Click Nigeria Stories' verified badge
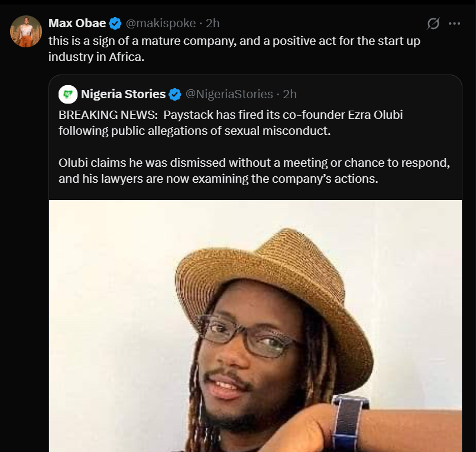476x452 pixels. [x=173, y=94]
